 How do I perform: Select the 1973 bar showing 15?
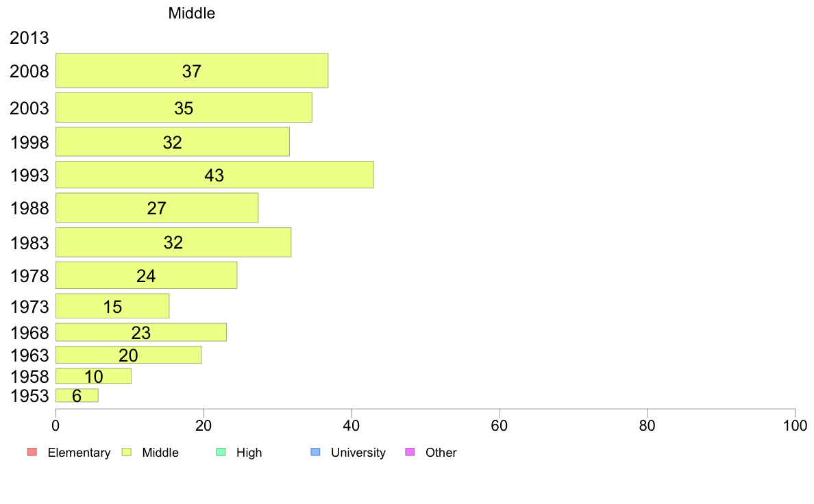point(112,306)
